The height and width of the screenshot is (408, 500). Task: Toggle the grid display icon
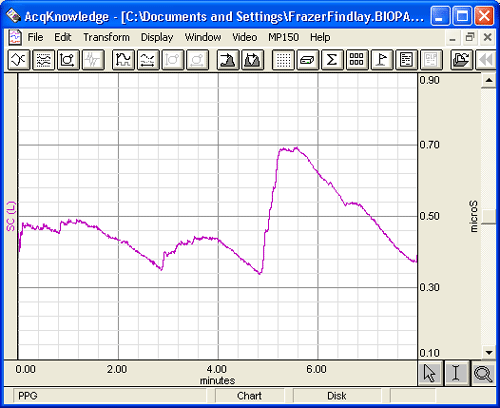pyautogui.click(x=283, y=60)
